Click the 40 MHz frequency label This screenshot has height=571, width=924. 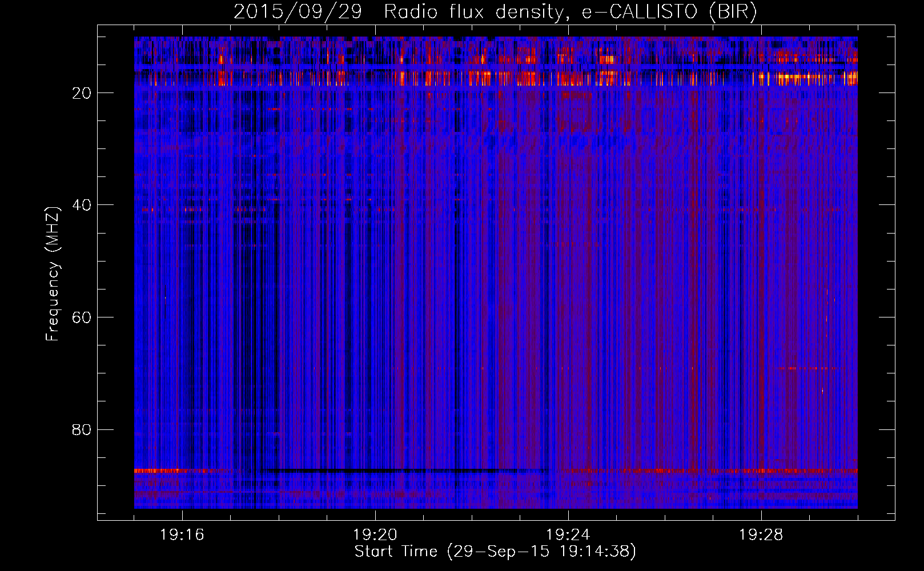(x=82, y=205)
